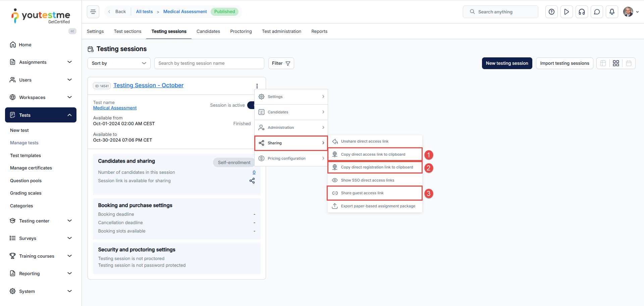Click the testing session name search field
Screen dimensions: 644x306
point(209,63)
